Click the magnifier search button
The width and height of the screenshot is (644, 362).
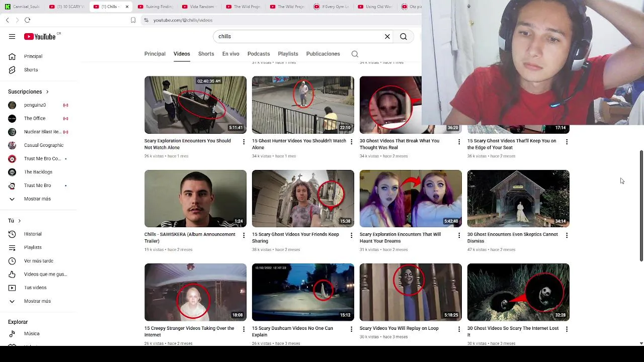pyautogui.click(x=404, y=36)
